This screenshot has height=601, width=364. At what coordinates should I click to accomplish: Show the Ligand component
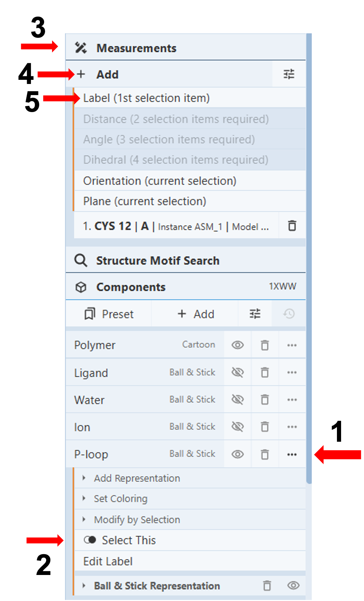(x=238, y=372)
